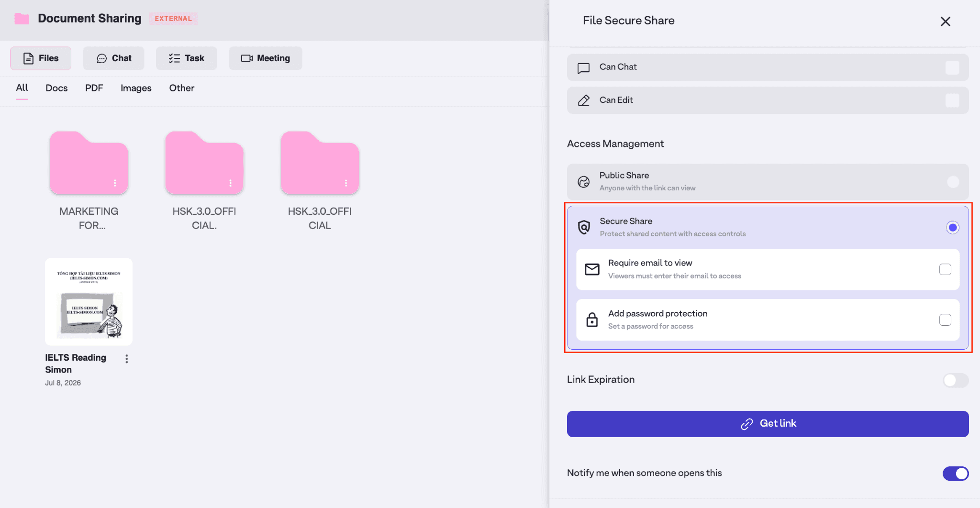Filter files by PDF
980x508 pixels.
click(x=94, y=88)
